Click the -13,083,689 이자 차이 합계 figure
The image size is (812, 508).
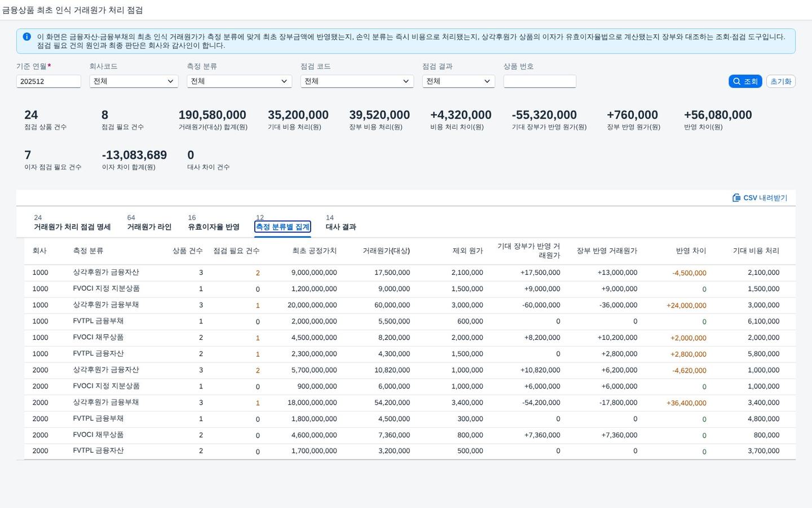134,155
